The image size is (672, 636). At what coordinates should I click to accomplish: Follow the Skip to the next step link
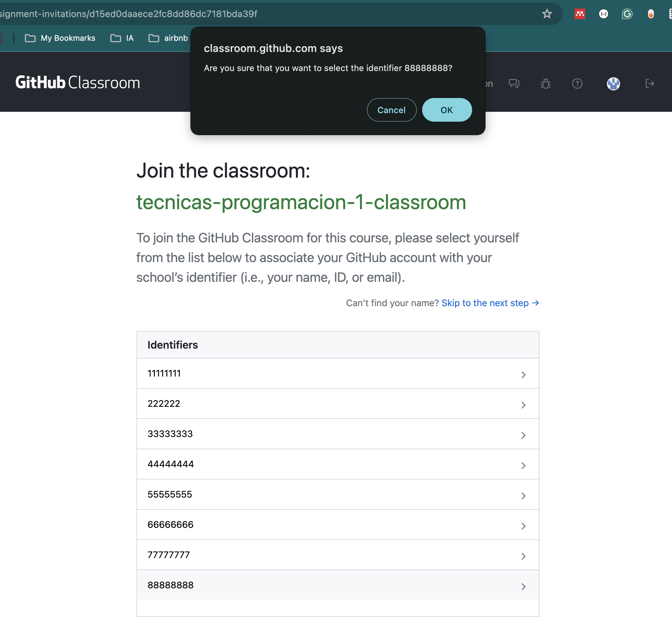pyautogui.click(x=490, y=303)
